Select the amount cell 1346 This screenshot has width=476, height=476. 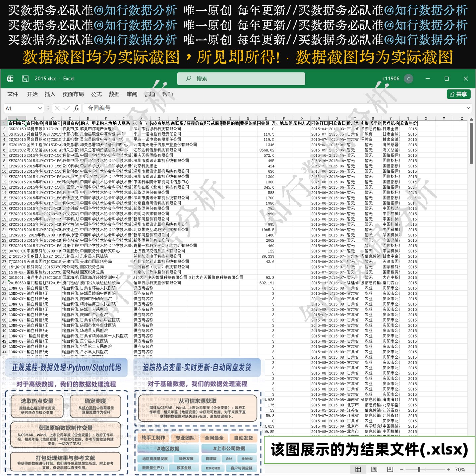pos(266,145)
